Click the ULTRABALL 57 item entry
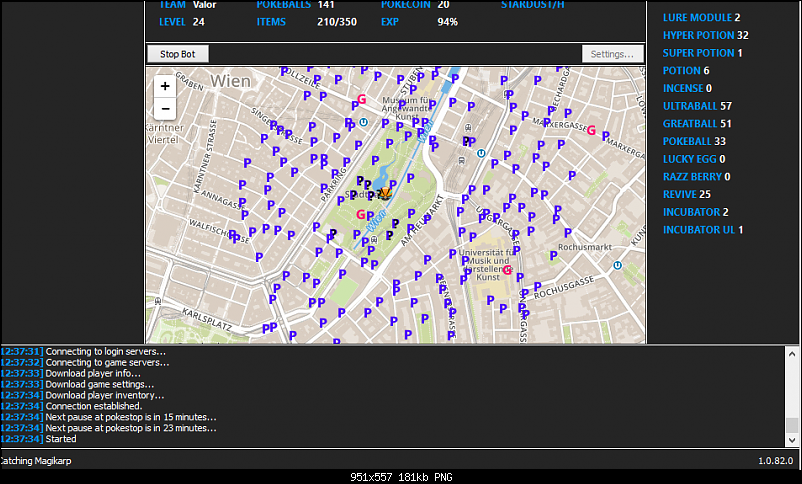The width and height of the screenshot is (802, 484). [x=697, y=106]
